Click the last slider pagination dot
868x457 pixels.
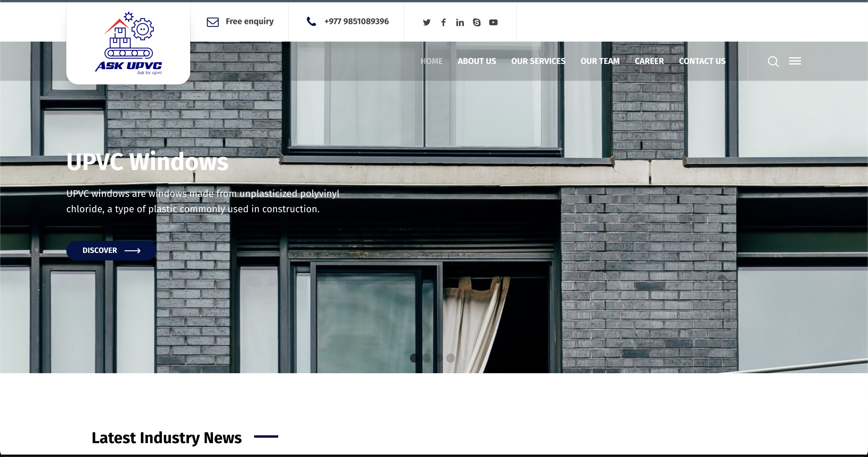(451, 358)
